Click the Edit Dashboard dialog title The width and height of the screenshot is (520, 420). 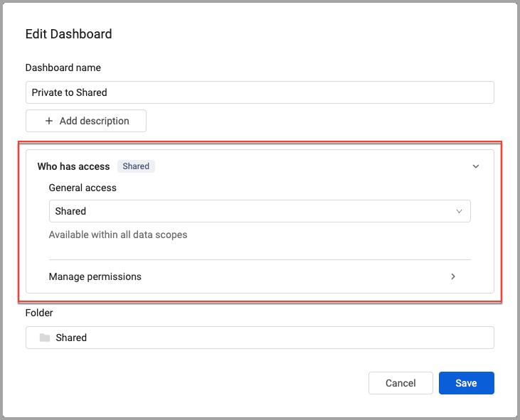point(68,33)
